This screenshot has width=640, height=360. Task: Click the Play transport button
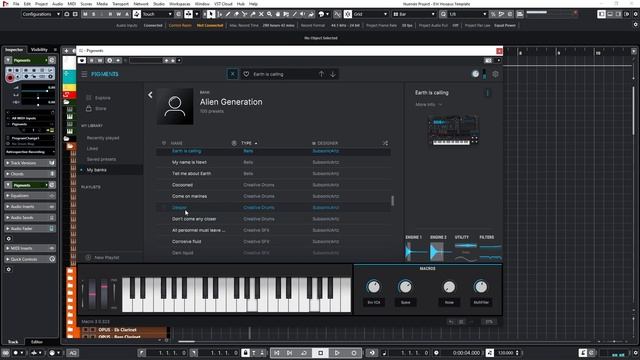click(337, 353)
